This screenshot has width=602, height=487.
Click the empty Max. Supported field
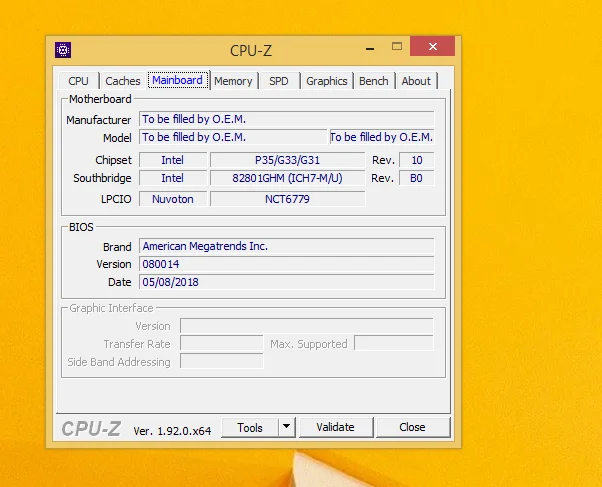(x=394, y=343)
